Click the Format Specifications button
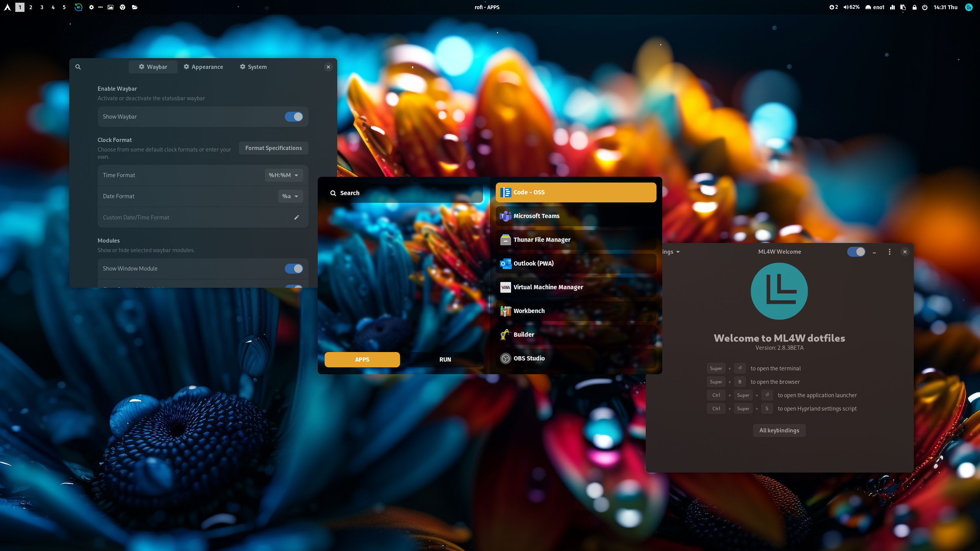 coord(273,148)
